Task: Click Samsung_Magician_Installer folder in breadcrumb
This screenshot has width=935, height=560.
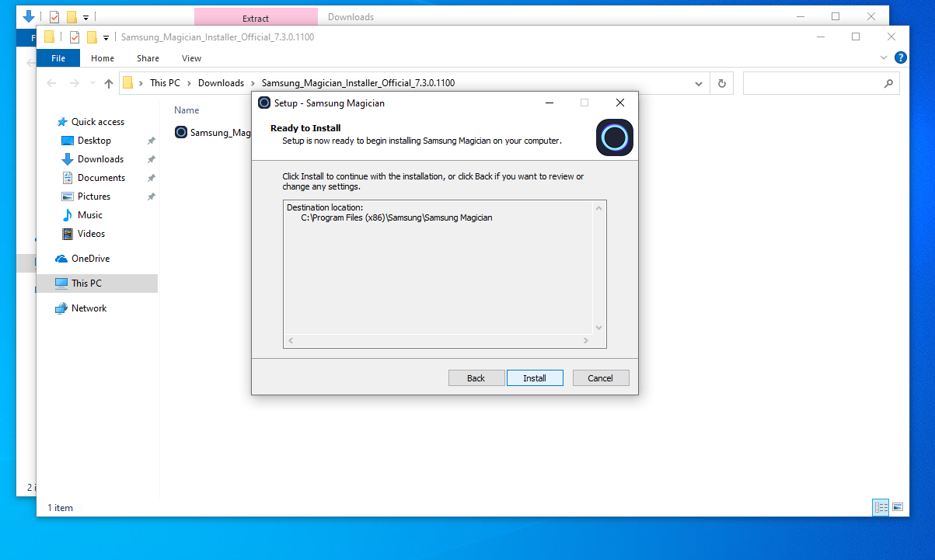Action: (358, 83)
